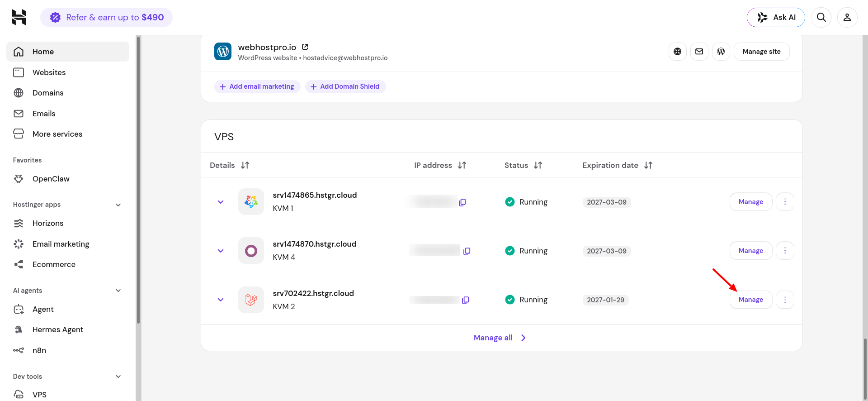Screen dimensions: 868x401
Task: Collapse the Dev tools section
Action: click(x=118, y=377)
